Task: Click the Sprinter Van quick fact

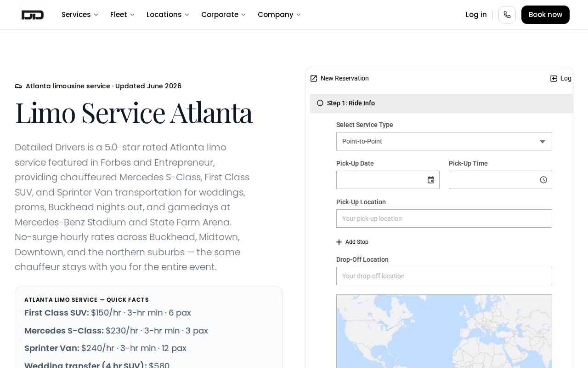Action: click(105, 348)
